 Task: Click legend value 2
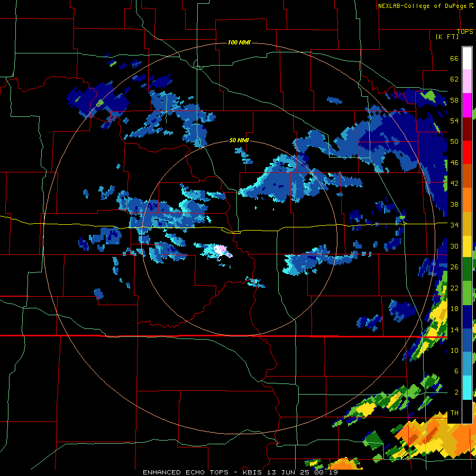tap(456, 392)
